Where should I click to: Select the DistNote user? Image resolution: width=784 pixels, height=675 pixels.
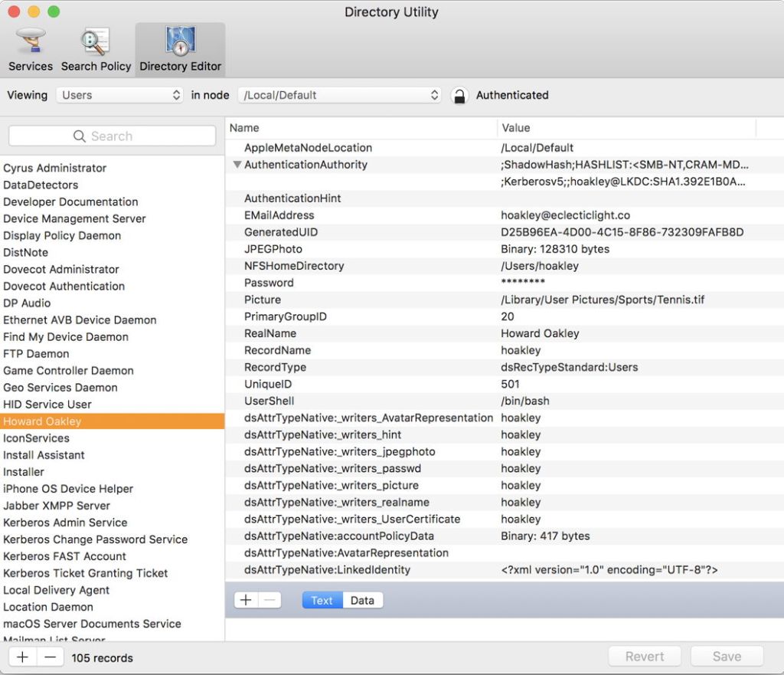[112, 253]
